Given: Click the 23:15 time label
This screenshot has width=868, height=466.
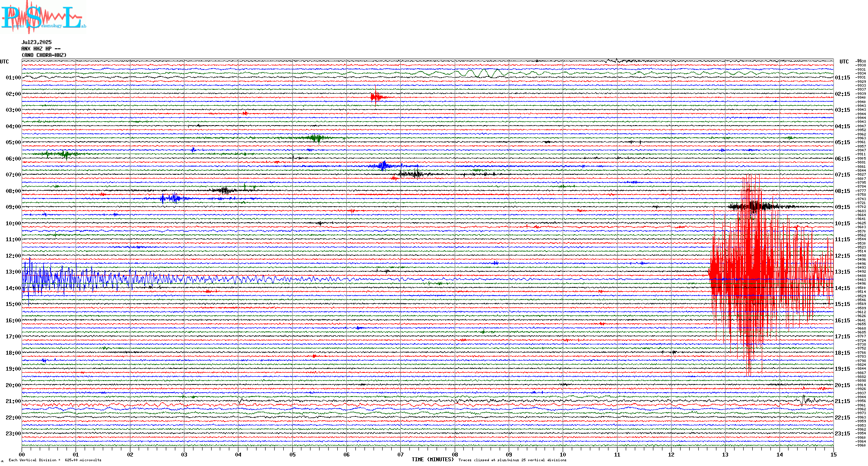Looking at the screenshot, I should [843, 434].
